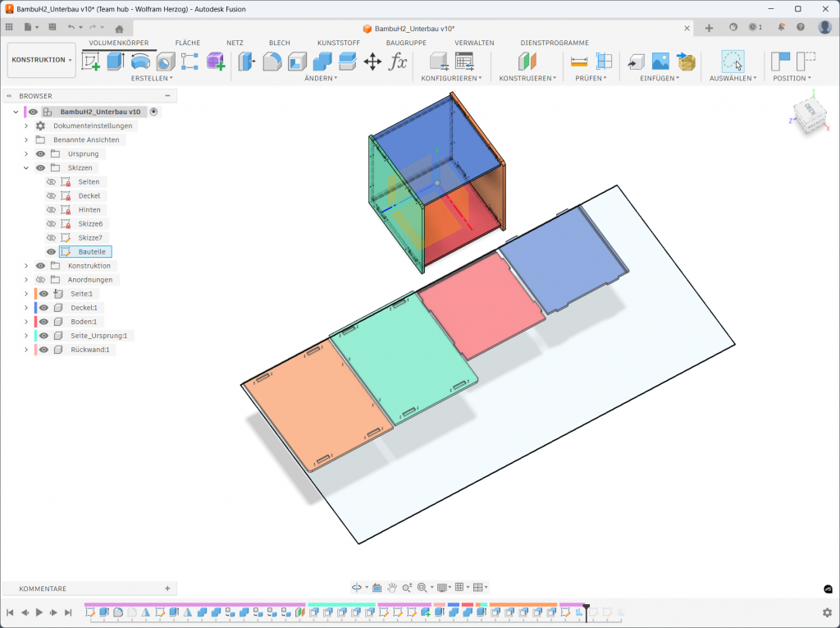840x628 pixels.
Task: Select the Extrude tool in Erstellen
Action: point(116,62)
